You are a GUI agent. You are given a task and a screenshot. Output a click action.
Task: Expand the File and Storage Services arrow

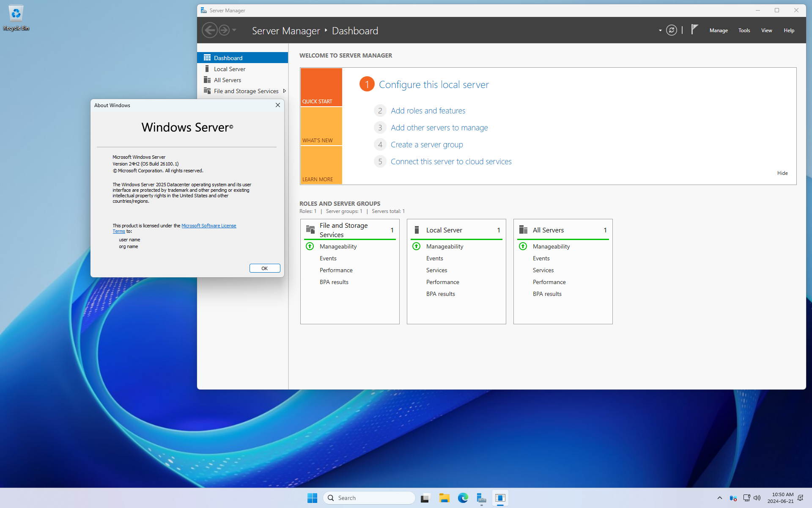(285, 91)
